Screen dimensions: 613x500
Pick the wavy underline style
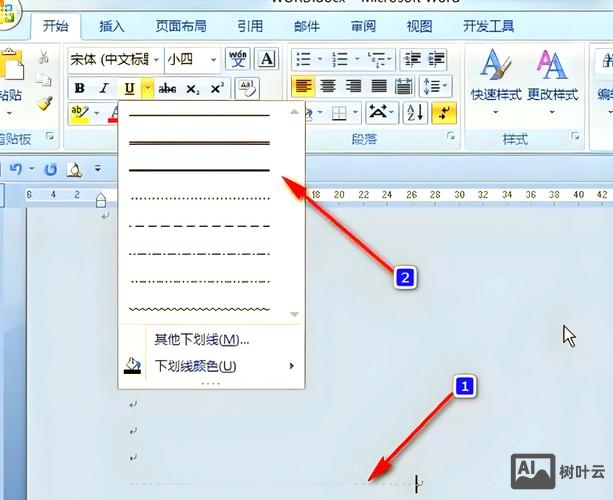tap(199, 309)
